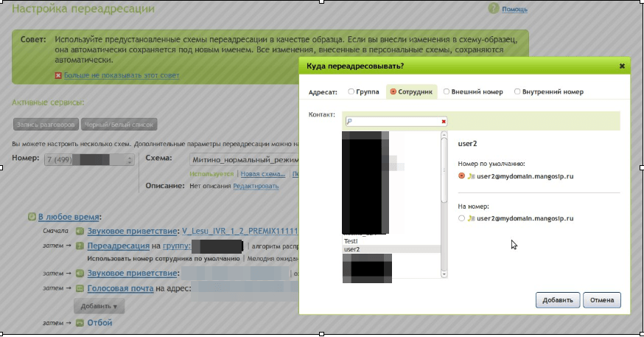Click the Новая схема link

click(x=263, y=174)
